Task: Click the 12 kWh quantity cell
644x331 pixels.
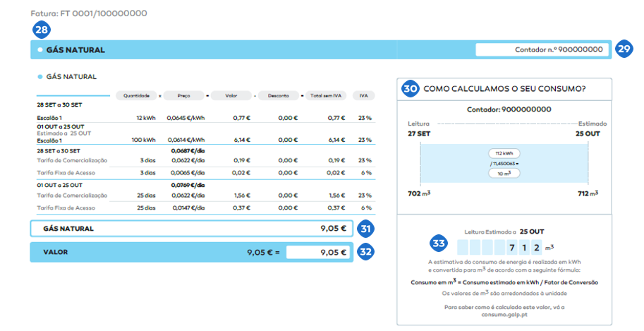Action: (146, 118)
